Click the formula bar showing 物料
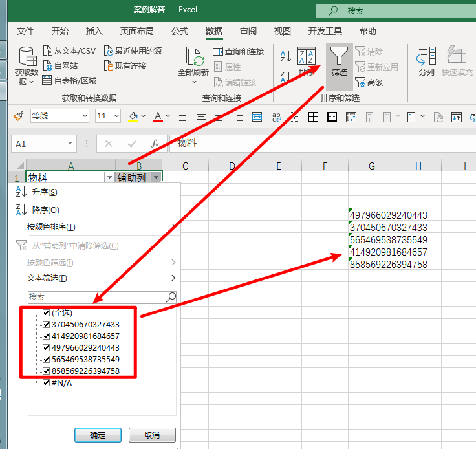The height and width of the screenshot is (449, 476). (x=322, y=143)
